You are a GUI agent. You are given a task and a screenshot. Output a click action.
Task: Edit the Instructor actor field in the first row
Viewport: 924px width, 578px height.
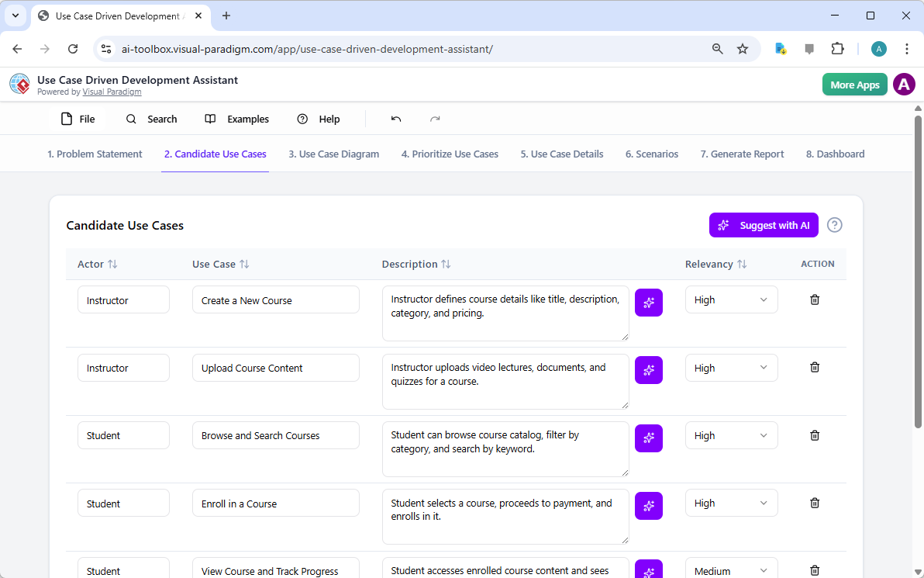pyautogui.click(x=123, y=299)
